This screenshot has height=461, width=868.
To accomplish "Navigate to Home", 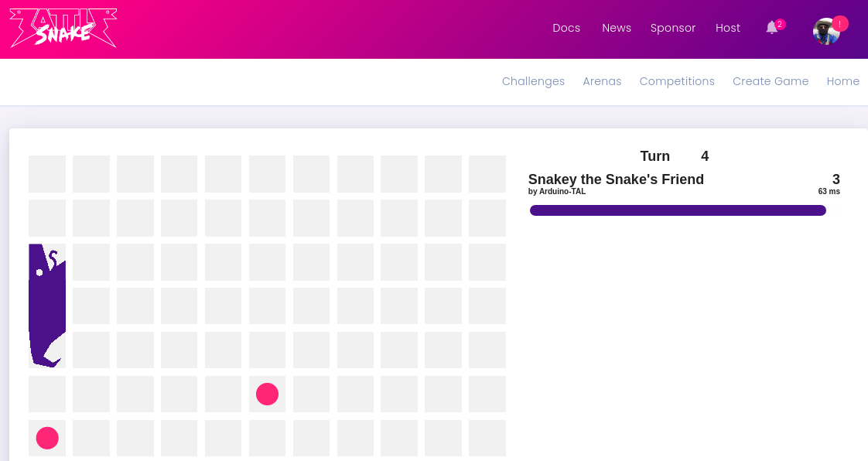I will (x=843, y=81).
